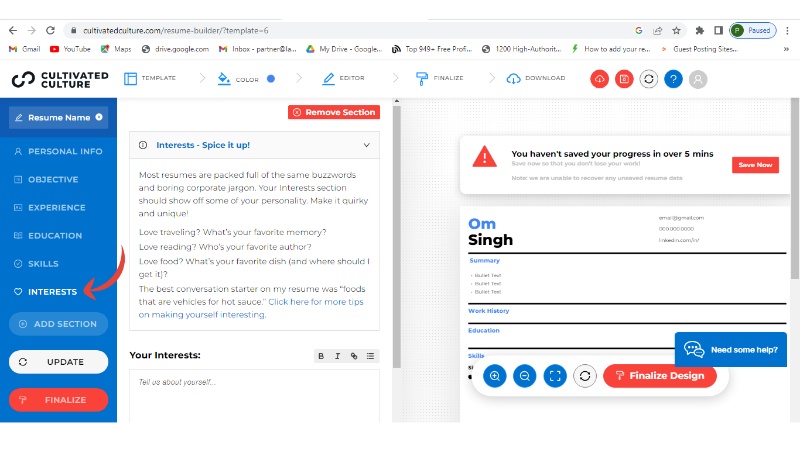Collapse the Interests - Spice it up! panel
The width and height of the screenshot is (800, 449).
coord(366,145)
